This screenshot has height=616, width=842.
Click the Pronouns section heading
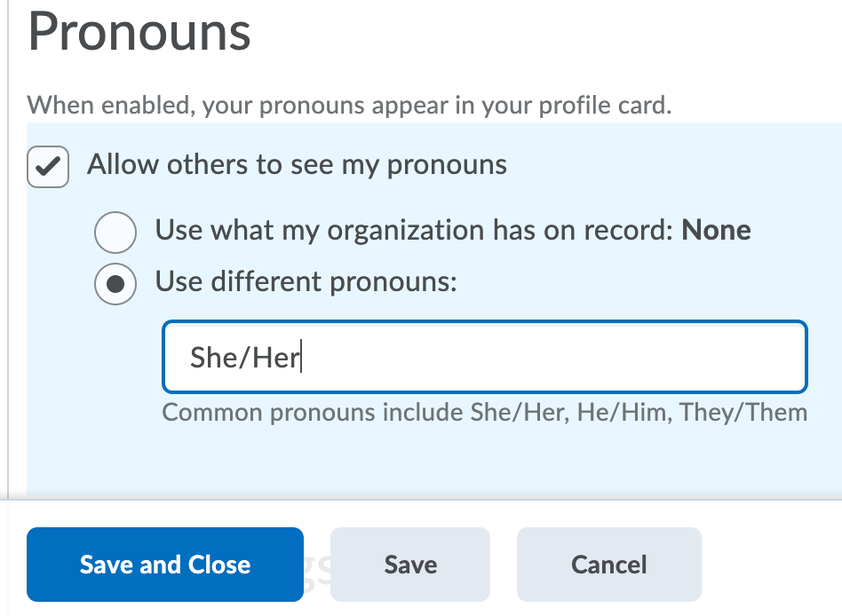(x=140, y=32)
